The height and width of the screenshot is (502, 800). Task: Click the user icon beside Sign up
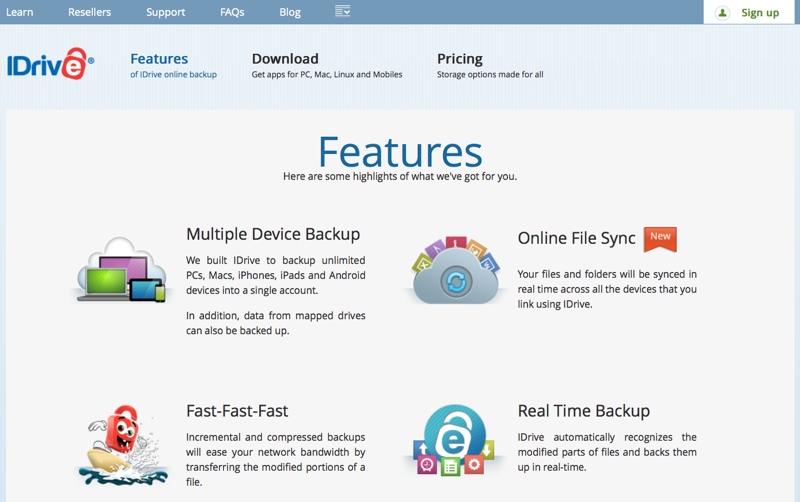[x=722, y=13]
